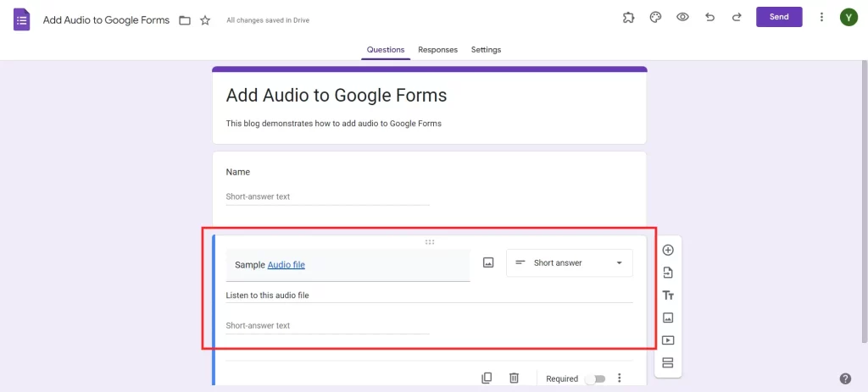
Task: Add video from side toolbar
Action: tap(668, 340)
